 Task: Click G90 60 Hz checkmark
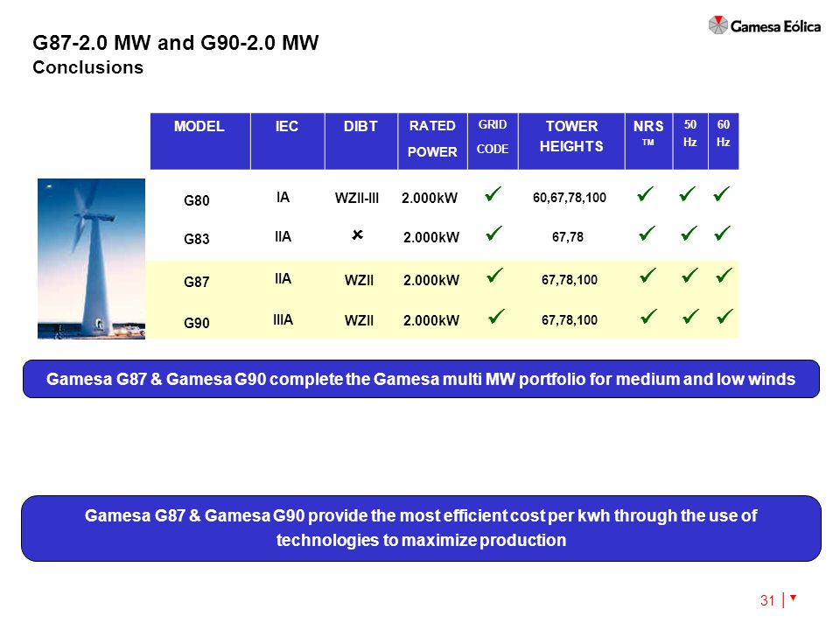pos(724,316)
